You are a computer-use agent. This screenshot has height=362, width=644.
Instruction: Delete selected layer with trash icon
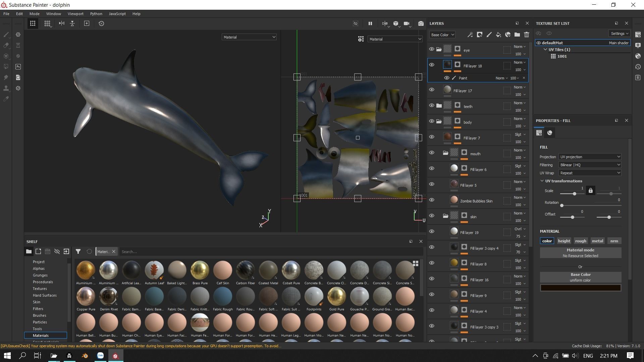pyautogui.click(x=526, y=35)
